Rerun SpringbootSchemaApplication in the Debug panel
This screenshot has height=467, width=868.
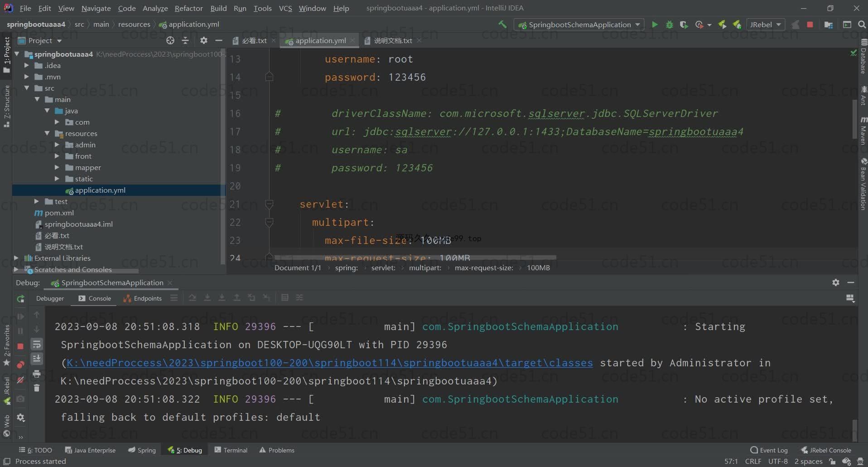coord(20,299)
